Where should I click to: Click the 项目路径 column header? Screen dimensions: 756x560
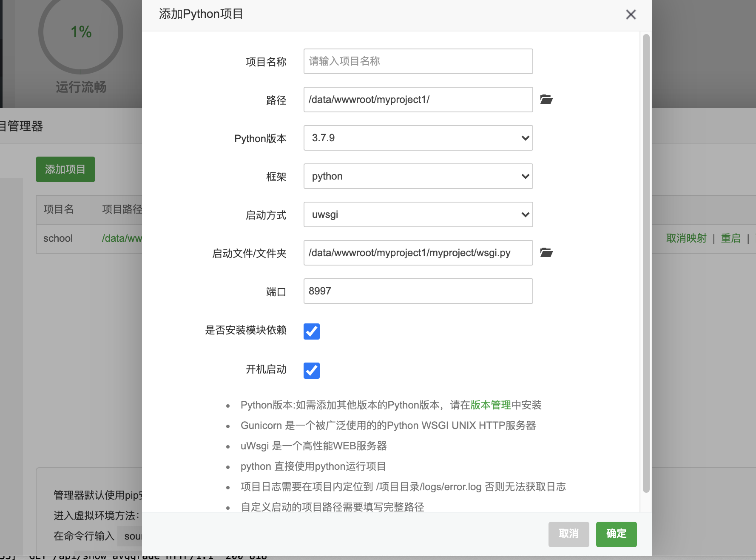click(x=122, y=209)
